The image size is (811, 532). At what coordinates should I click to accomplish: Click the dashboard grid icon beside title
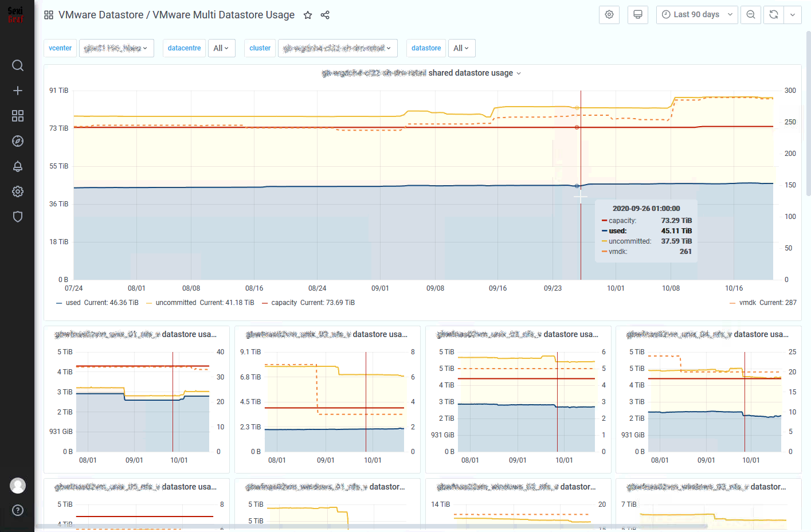(x=49, y=15)
